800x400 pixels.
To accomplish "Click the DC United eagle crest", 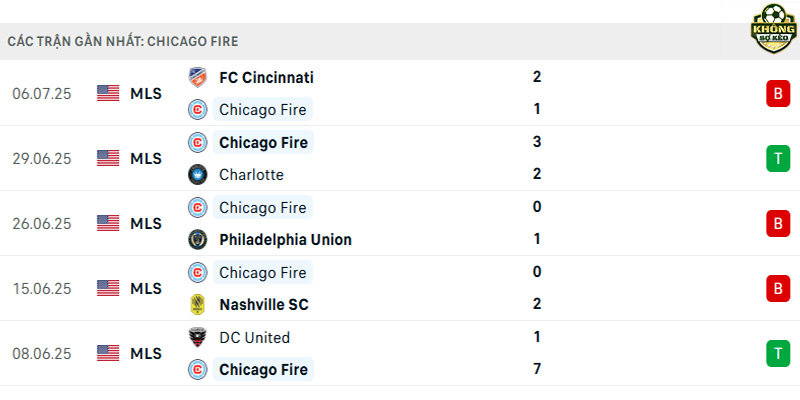I will (197, 337).
